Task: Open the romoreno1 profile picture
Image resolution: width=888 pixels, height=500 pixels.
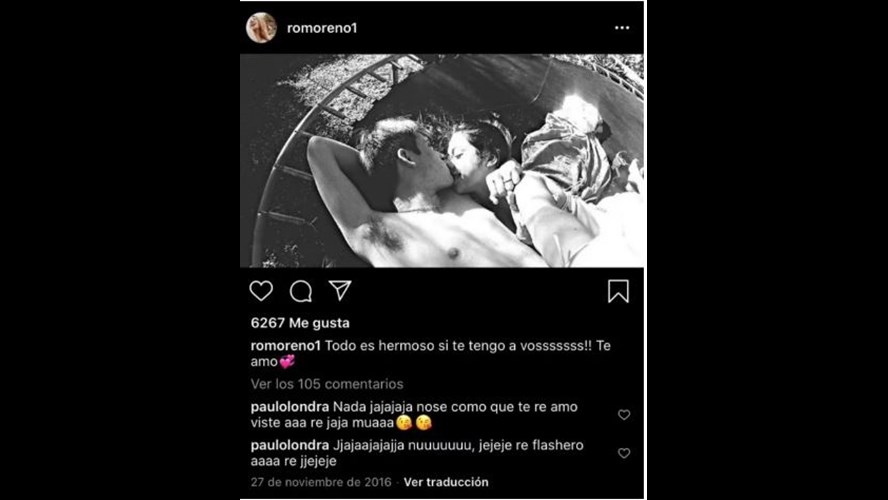Action: (x=261, y=27)
